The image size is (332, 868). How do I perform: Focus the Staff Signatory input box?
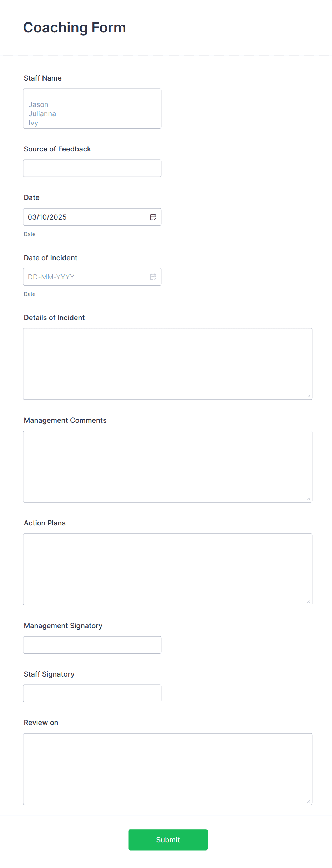coord(92,693)
